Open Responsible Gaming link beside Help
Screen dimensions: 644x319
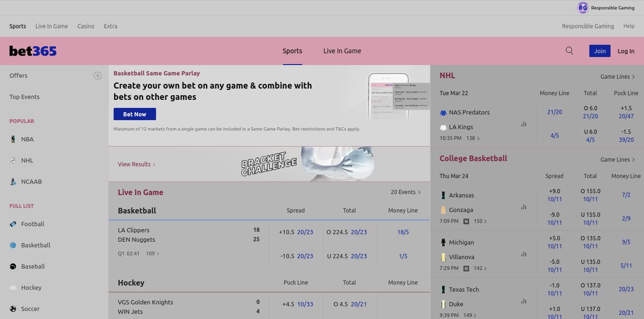pos(588,26)
